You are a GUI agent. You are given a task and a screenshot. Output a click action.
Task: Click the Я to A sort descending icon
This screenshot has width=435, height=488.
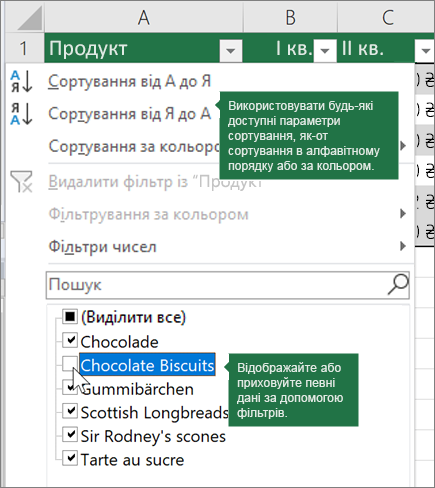[x=22, y=114]
